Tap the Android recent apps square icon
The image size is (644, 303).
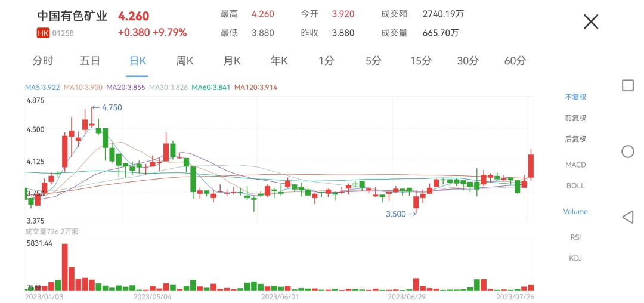pyautogui.click(x=627, y=85)
